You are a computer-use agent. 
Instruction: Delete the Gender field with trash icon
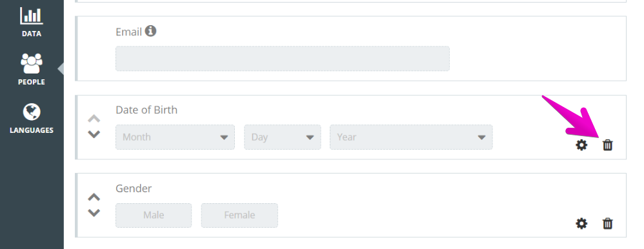pyautogui.click(x=607, y=224)
